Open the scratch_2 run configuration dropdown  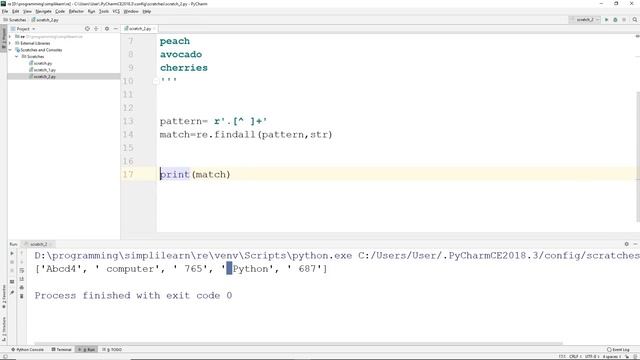tap(585, 20)
